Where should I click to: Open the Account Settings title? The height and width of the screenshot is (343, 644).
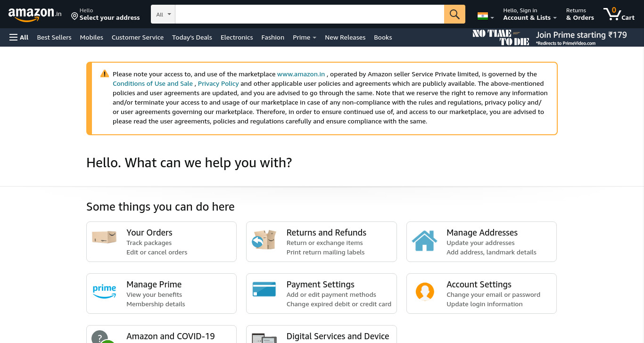tap(479, 284)
